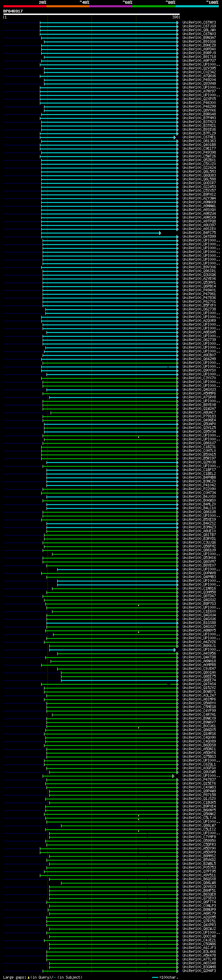Select label UniRef100_A6RC79
This screenshot has height=980, width=222.
[x=199, y=913]
